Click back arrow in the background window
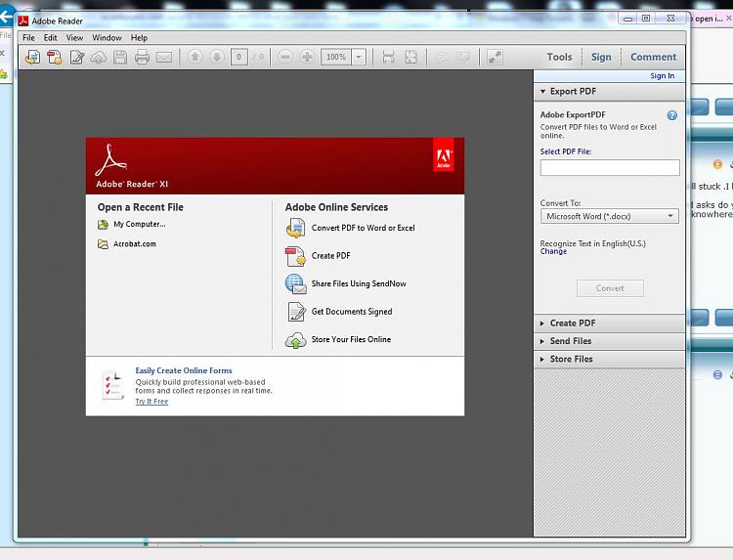Image resolution: width=733 pixels, height=560 pixels. [x=6, y=17]
